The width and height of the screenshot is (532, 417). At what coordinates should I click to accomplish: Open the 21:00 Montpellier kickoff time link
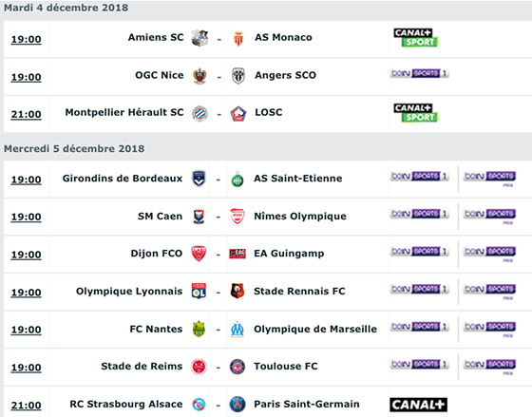27,114
